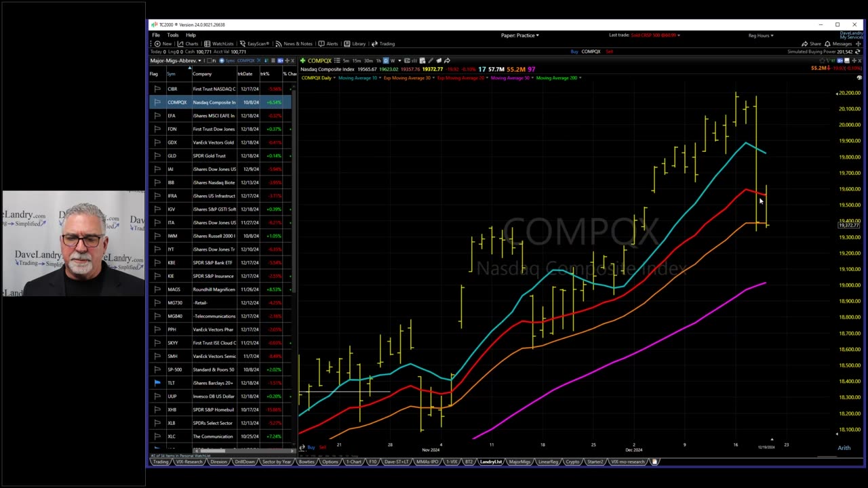The image size is (868, 488).
Task: Click the Buy button above the chart
Action: 574,52
